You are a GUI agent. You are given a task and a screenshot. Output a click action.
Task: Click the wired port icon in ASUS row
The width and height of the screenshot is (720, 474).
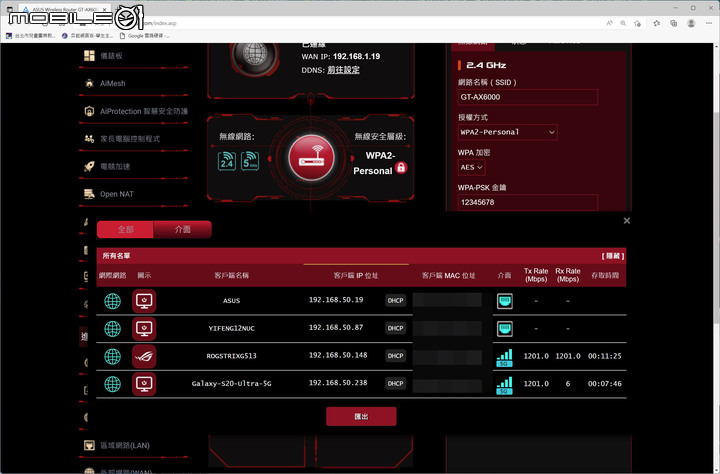point(505,301)
